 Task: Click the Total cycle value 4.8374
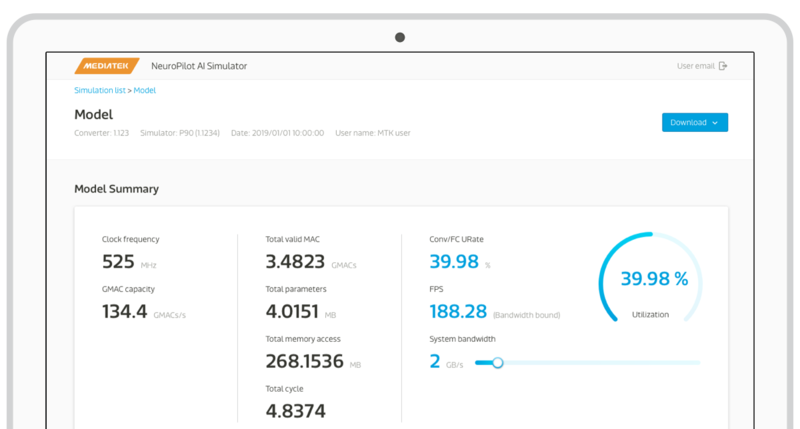click(295, 409)
